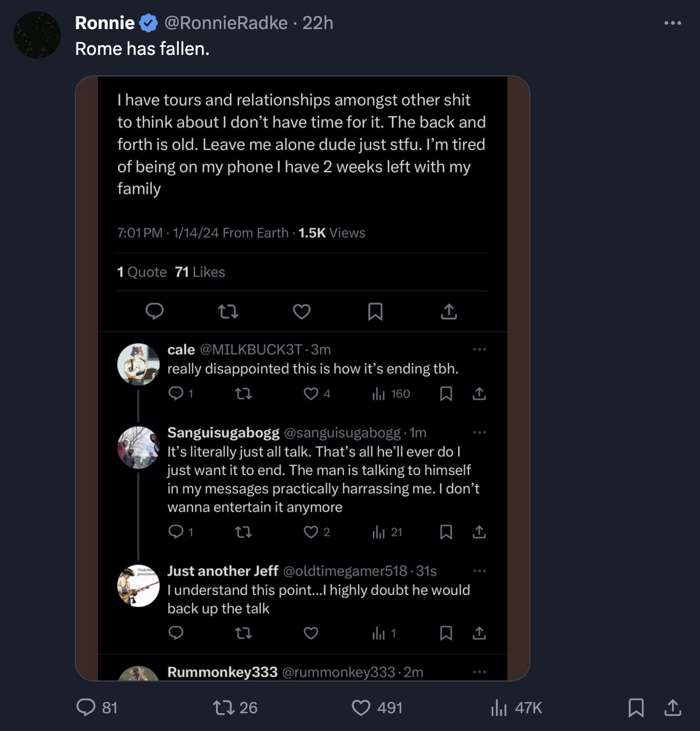Open Ronnie display name profile link
The width and height of the screenshot is (700, 731).
(104, 23)
